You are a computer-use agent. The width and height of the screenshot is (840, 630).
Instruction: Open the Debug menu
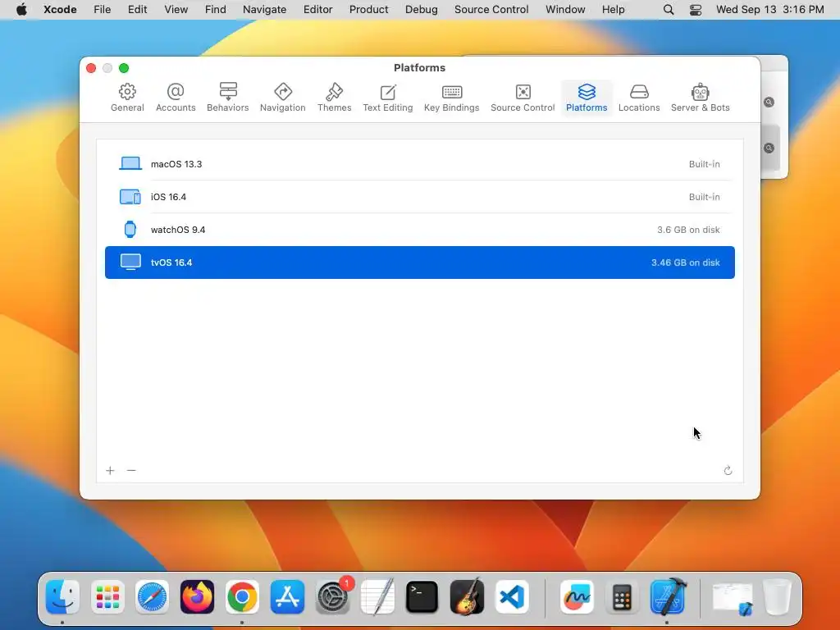coord(421,10)
